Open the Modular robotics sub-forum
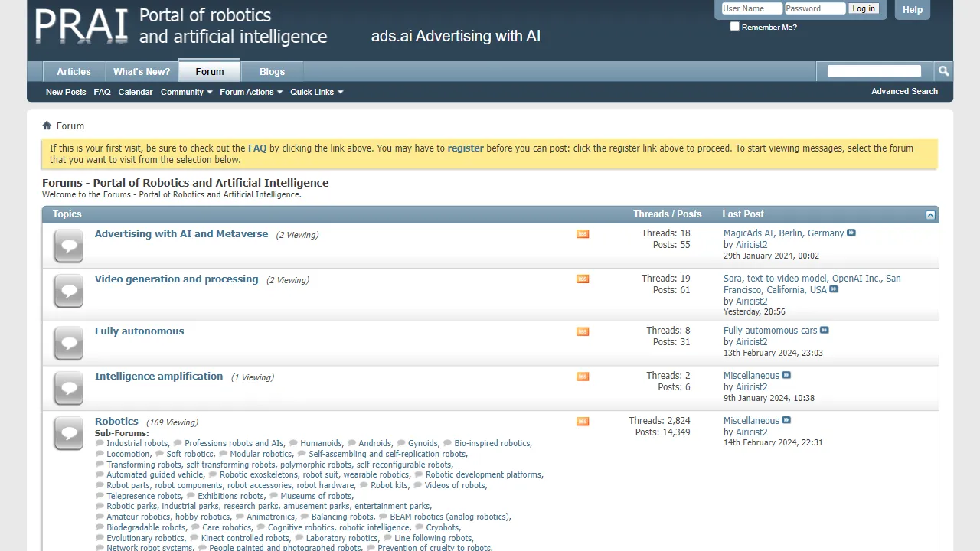Viewport: 980px width, 551px height. [x=261, y=454]
